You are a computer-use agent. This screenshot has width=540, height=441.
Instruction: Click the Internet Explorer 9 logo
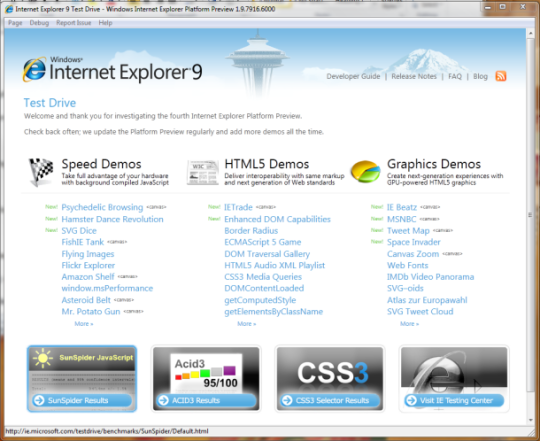113,70
